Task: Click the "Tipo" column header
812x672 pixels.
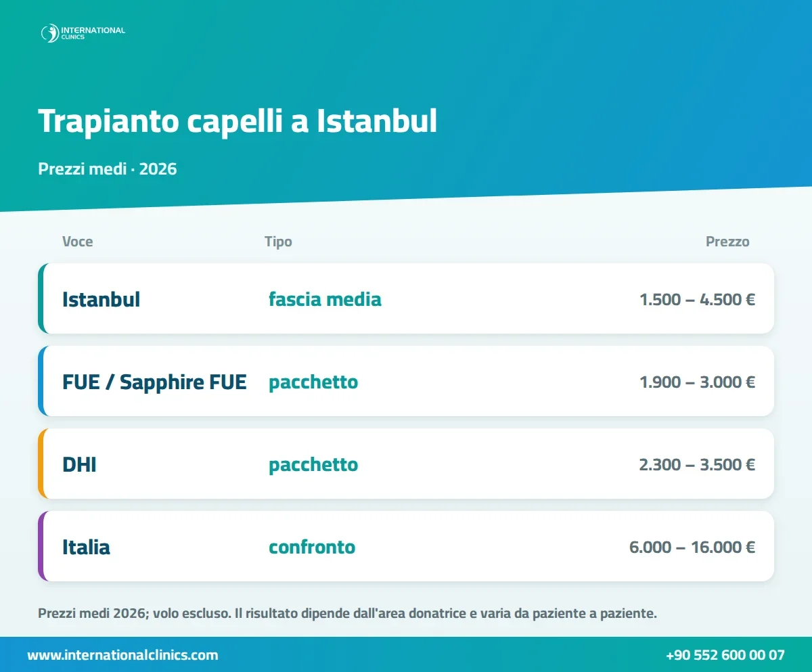Action: [x=278, y=242]
